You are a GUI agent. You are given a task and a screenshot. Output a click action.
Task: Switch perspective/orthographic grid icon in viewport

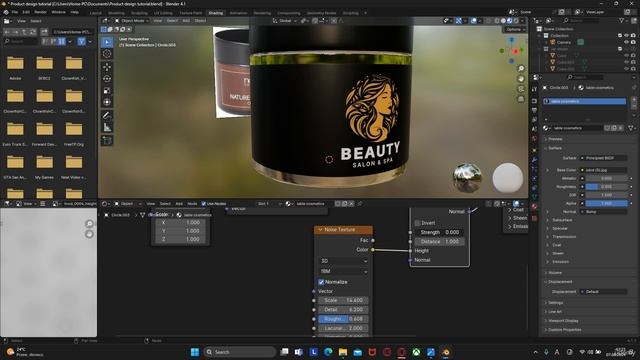click(x=521, y=99)
